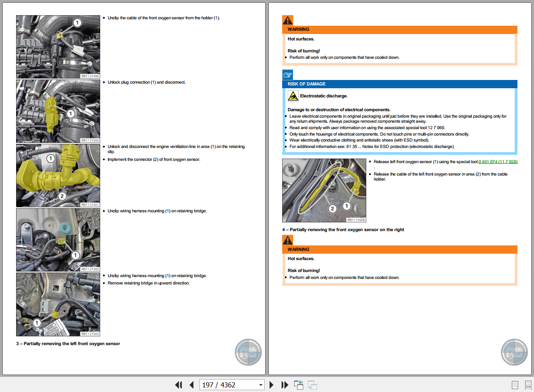The height and width of the screenshot is (392, 534).
Task: Click 'Damage to or destruction of electrical components.' text
Action: pos(339,110)
